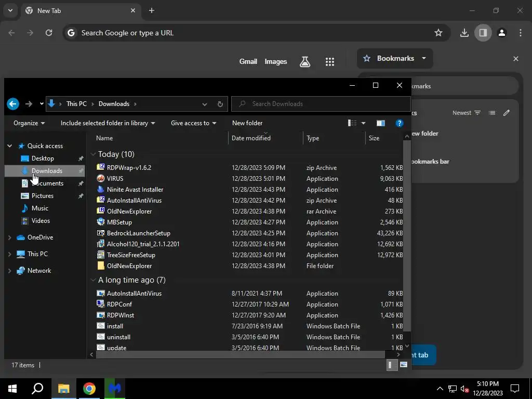This screenshot has height=399, width=532.
Task: Select the install batch file
Action: (x=115, y=326)
